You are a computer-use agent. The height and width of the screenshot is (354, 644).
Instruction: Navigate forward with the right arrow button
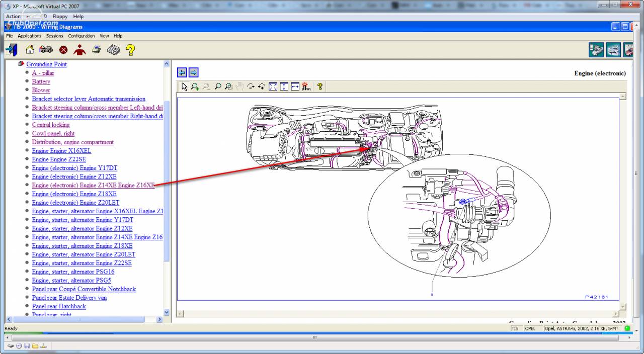[x=193, y=72]
